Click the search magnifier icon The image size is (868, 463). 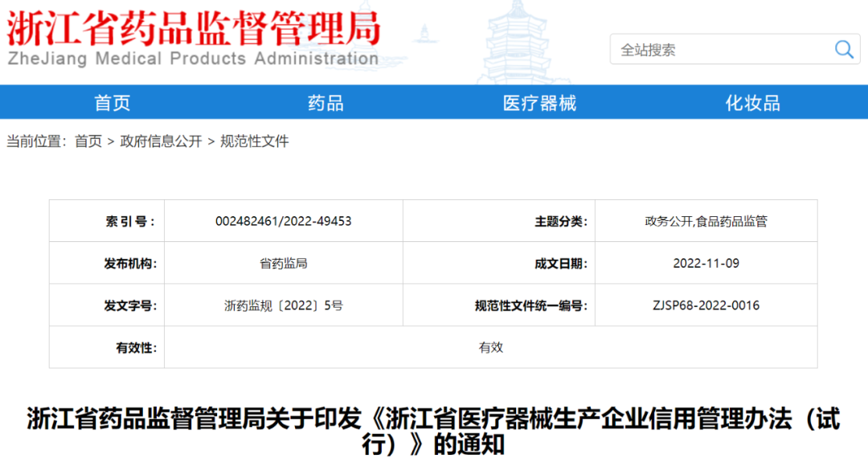tap(844, 49)
